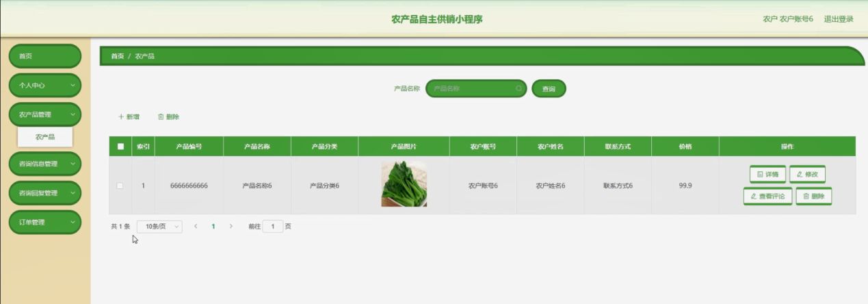Image resolution: width=868 pixels, height=304 pixels.
Task: Click the 查询 search button
Action: pyautogui.click(x=549, y=88)
